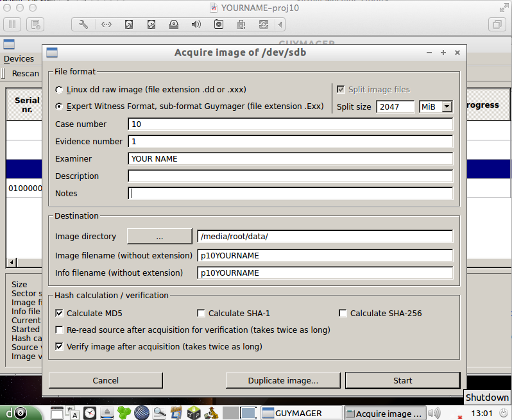The width and height of the screenshot is (512, 420).
Task: Start the image acquisition
Action: [403, 380]
